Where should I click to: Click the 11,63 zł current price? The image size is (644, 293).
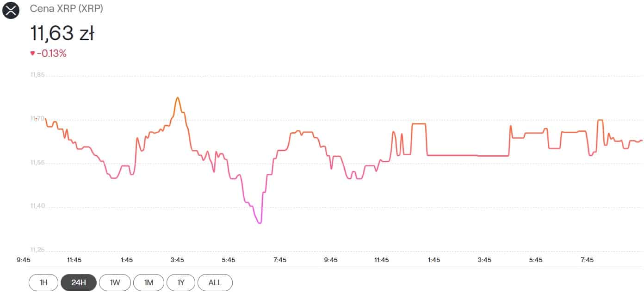click(x=62, y=33)
